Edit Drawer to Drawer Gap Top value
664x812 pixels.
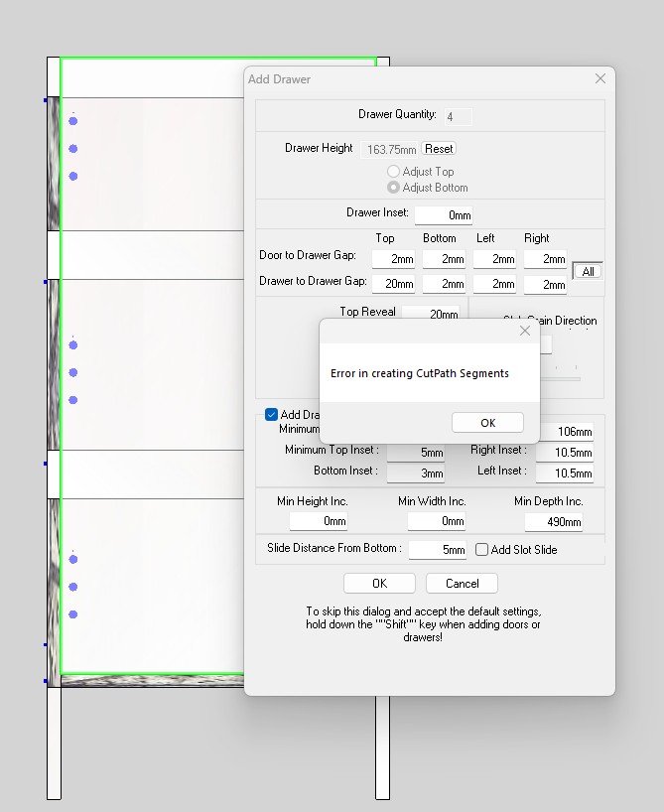point(393,285)
